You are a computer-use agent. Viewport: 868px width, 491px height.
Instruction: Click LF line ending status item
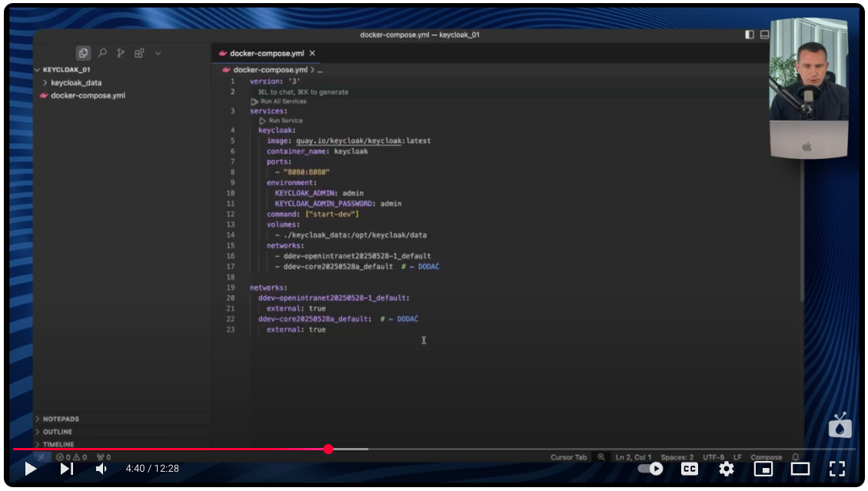point(737,457)
